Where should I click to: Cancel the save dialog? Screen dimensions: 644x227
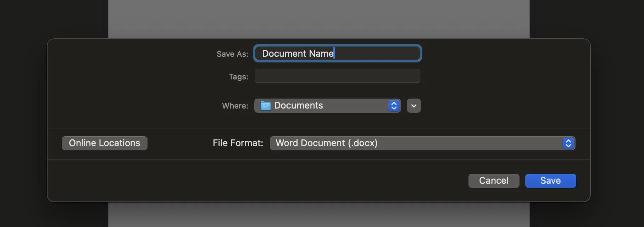(494, 181)
